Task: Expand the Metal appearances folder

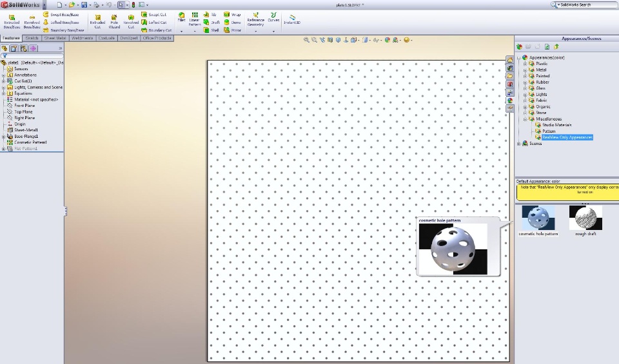Action: tap(525, 70)
